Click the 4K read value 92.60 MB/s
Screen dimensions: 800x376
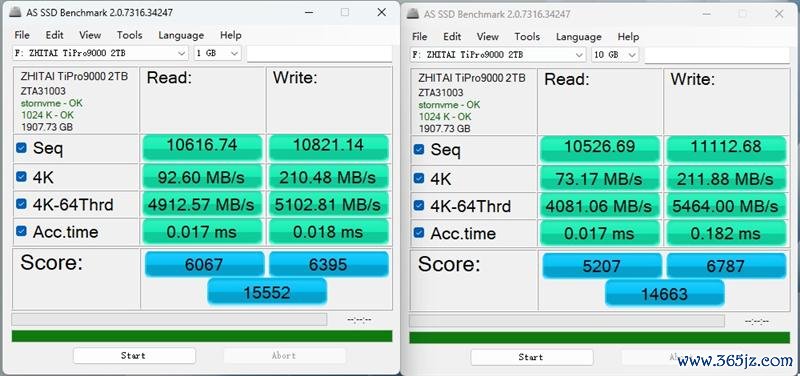[x=202, y=177]
